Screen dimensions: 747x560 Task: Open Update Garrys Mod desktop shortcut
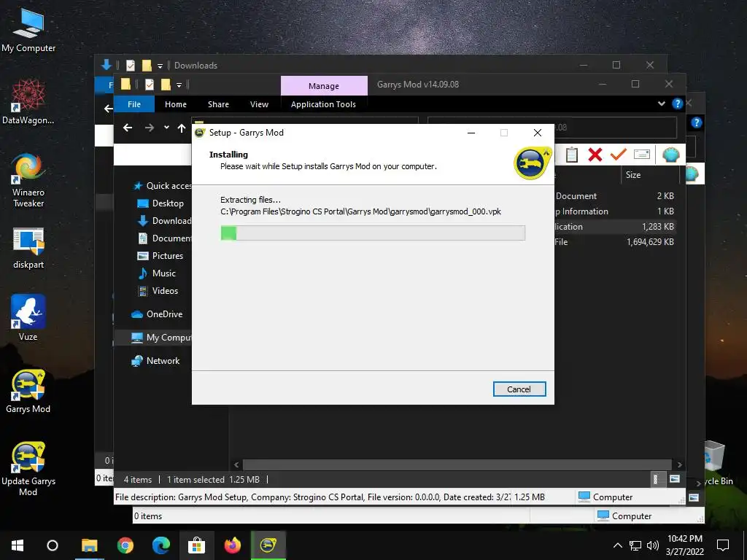click(x=28, y=470)
